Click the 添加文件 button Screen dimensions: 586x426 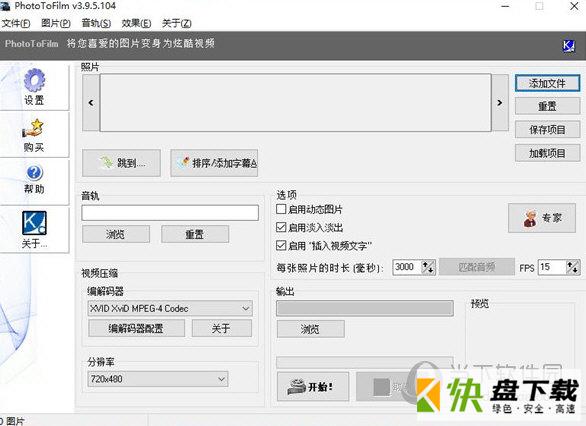pyautogui.click(x=547, y=83)
